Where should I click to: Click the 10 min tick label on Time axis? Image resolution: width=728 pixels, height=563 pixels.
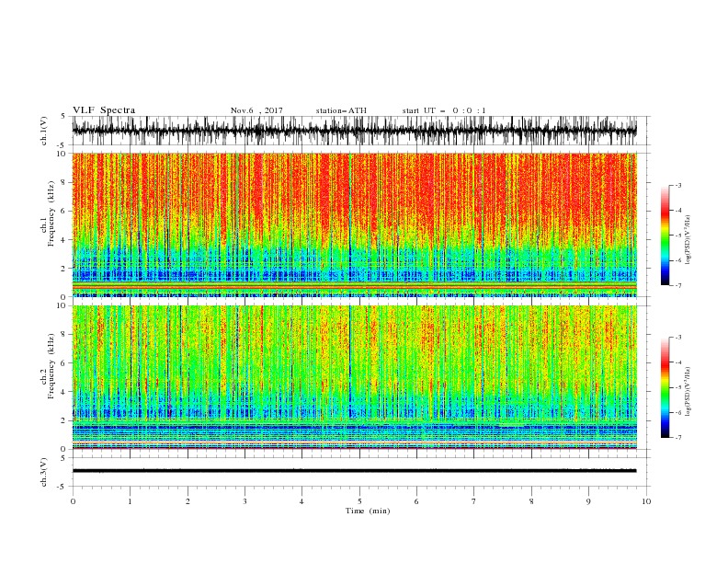coord(646,501)
